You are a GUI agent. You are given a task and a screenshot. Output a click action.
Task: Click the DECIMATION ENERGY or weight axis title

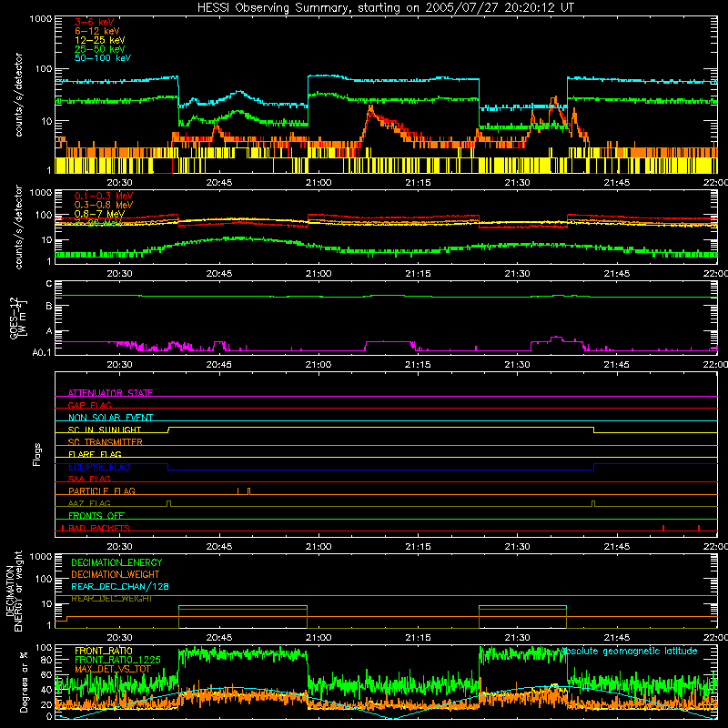click(x=14, y=591)
